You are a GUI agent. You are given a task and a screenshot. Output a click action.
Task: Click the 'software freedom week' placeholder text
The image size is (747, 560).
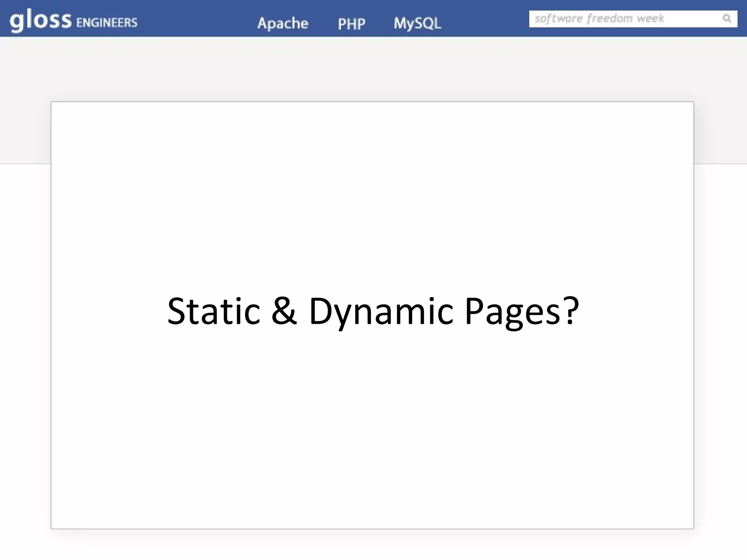click(x=599, y=19)
